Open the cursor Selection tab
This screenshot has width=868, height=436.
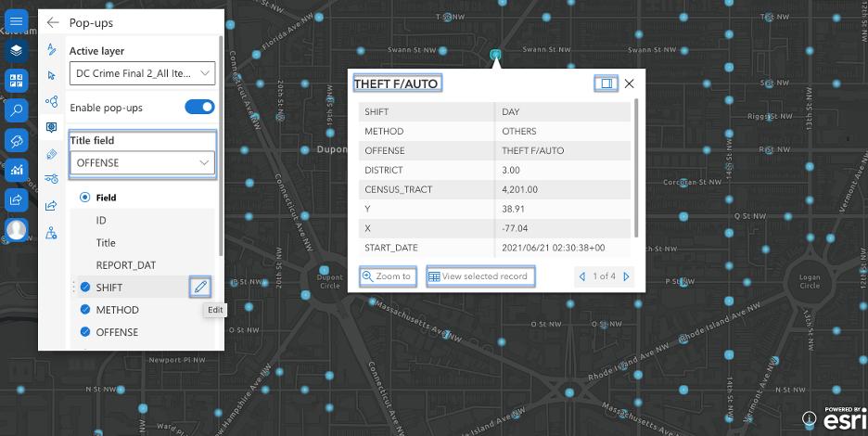(x=52, y=75)
